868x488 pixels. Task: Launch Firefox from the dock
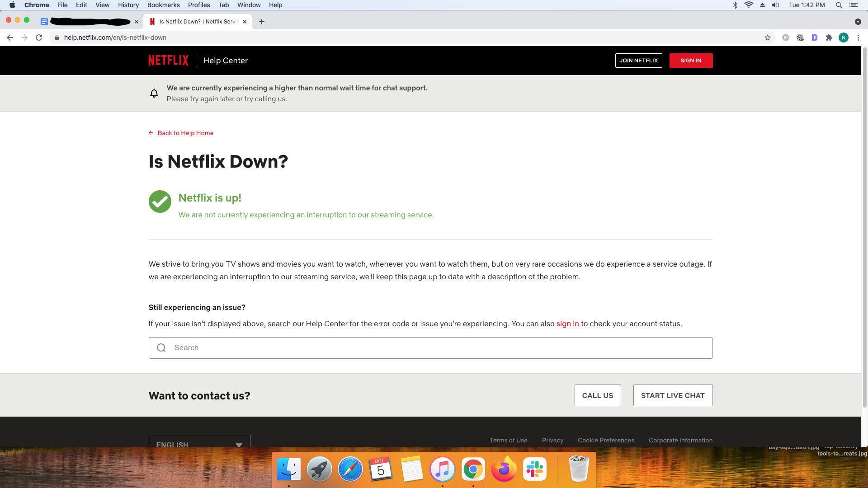504,469
